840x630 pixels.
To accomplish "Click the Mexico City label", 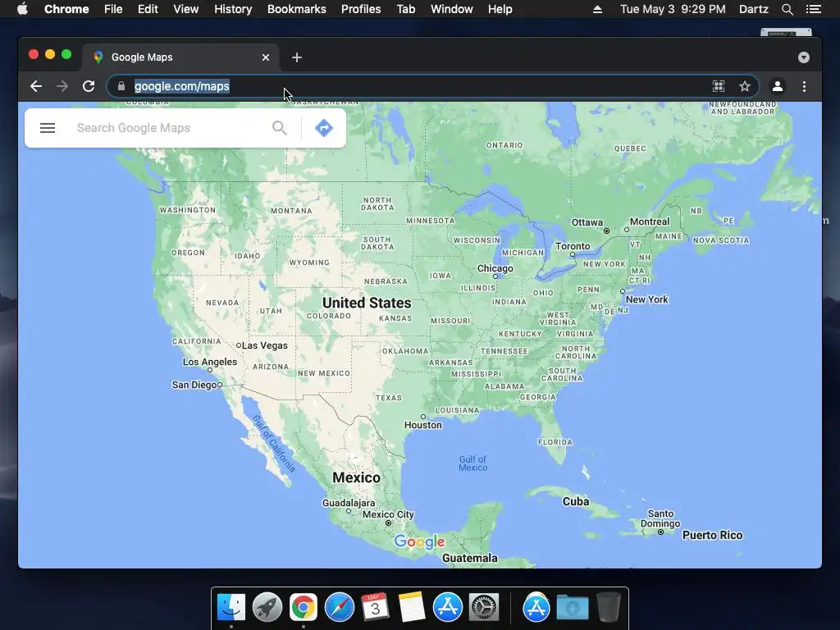I will click(388, 514).
